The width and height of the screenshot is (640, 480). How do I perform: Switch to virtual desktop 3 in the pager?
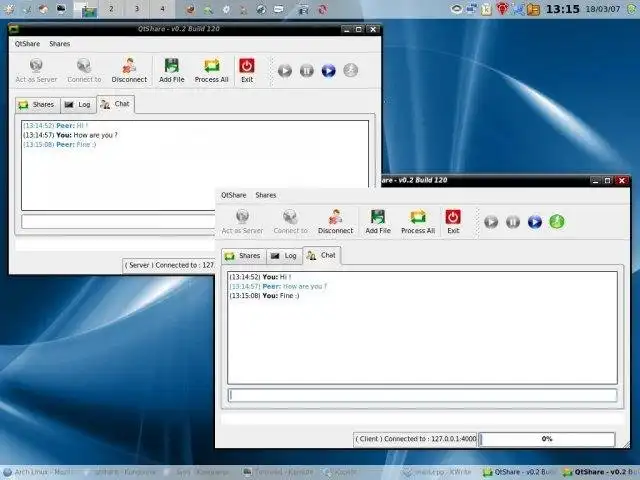[137, 9]
